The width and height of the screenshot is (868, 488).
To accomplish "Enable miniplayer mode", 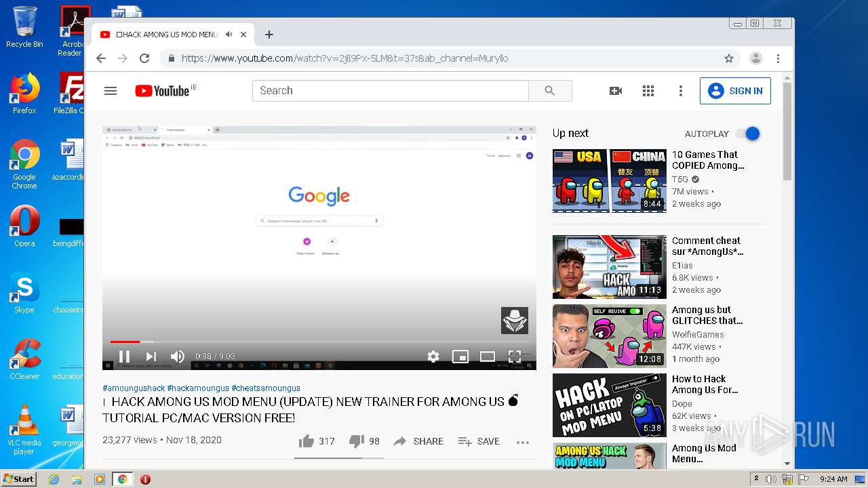I will coord(460,357).
